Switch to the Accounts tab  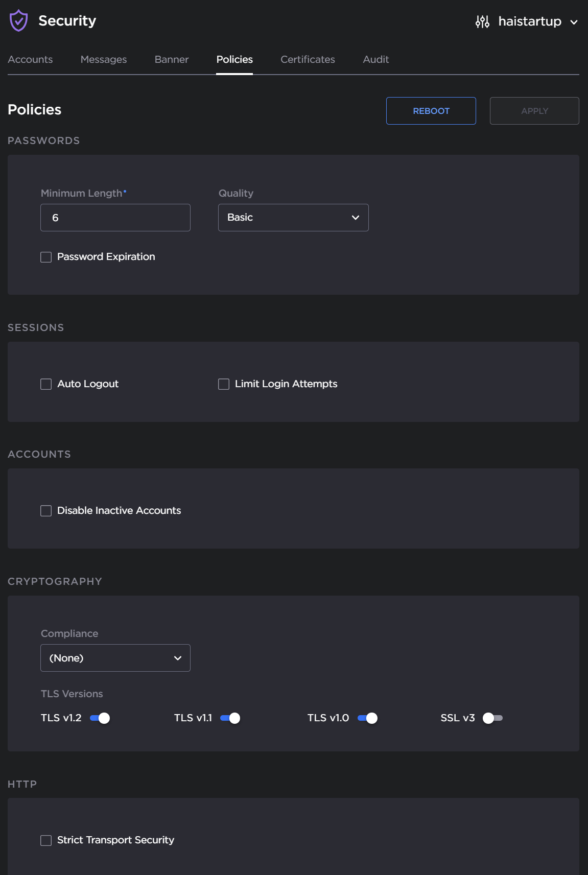[30, 59]
